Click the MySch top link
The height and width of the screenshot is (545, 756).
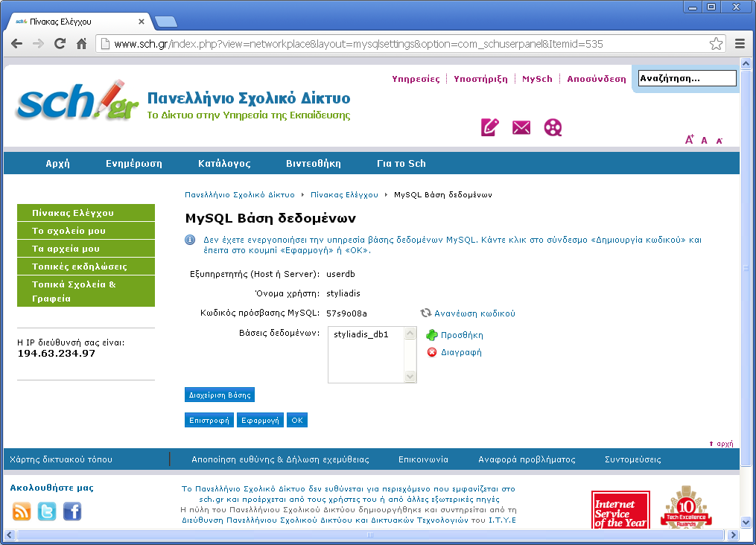(537, 78)
